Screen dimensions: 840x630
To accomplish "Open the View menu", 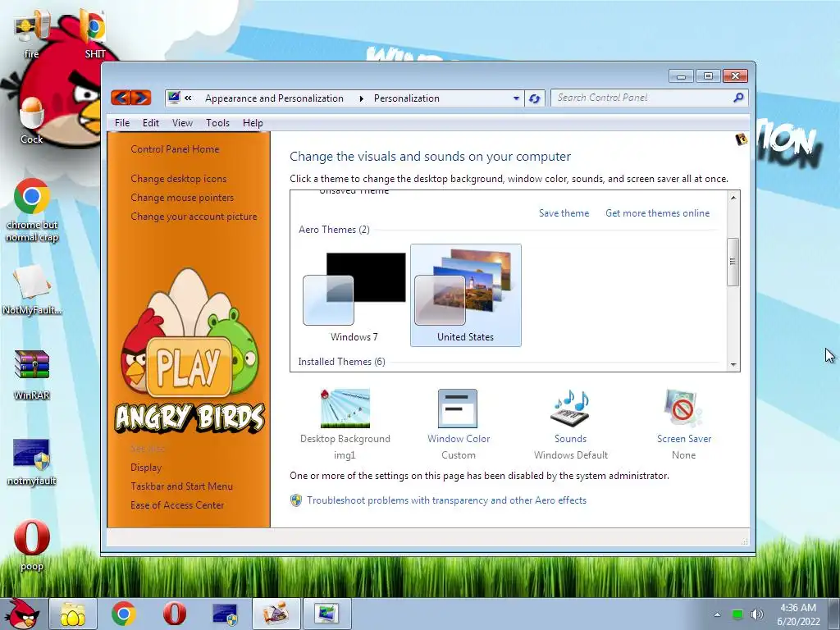I will 182,123.
